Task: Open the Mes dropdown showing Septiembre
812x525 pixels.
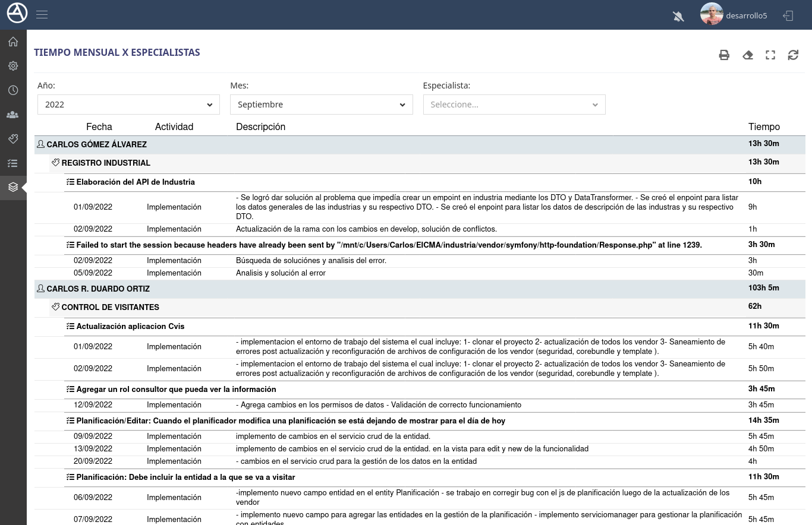Action: pyautogui.click(x=321, y=105)
